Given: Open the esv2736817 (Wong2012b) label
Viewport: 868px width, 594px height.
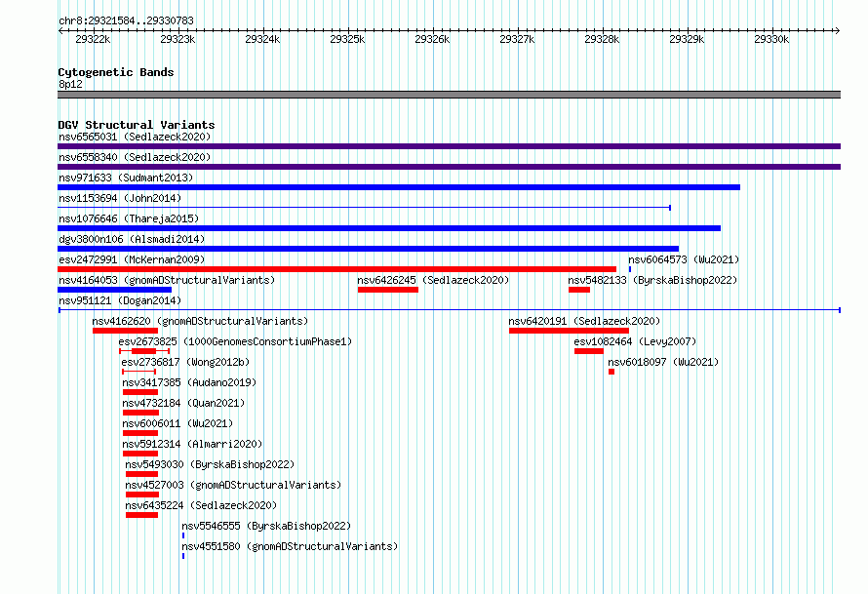Looking at the screenshot, I should tap(185, 362).
